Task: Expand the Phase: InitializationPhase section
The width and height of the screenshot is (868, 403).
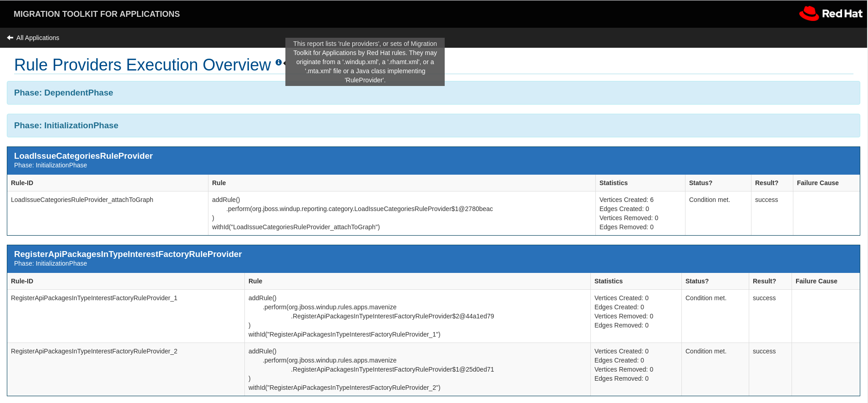Action: click(66, 126)
